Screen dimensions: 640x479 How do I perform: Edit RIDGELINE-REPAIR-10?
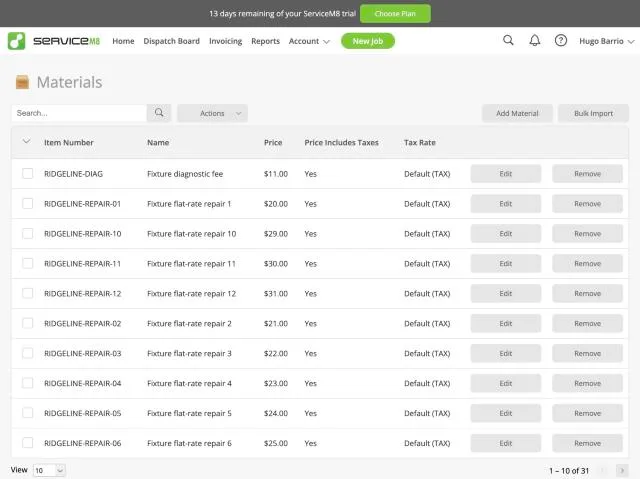tap(506, 233)
